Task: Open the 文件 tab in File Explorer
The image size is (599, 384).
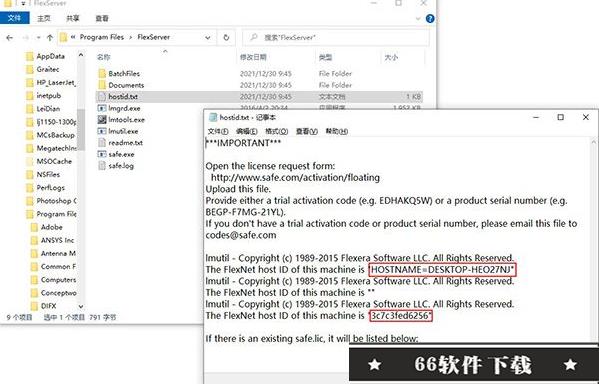Action: coord(14,18)
